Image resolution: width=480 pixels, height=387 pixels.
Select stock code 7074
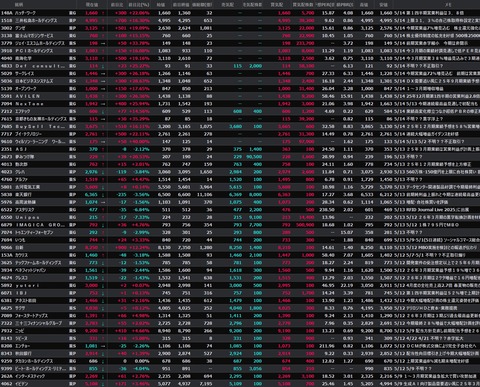(6, 233)
